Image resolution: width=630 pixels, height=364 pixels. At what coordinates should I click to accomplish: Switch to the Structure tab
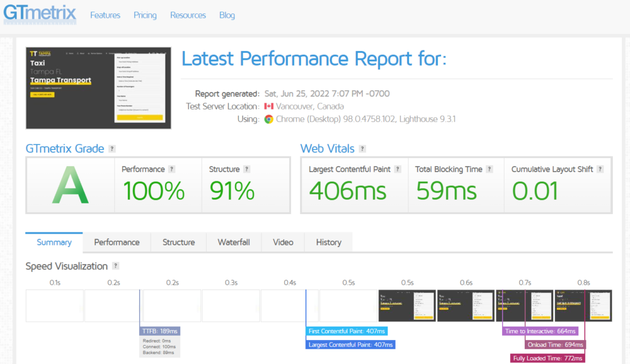coord(178,242)
